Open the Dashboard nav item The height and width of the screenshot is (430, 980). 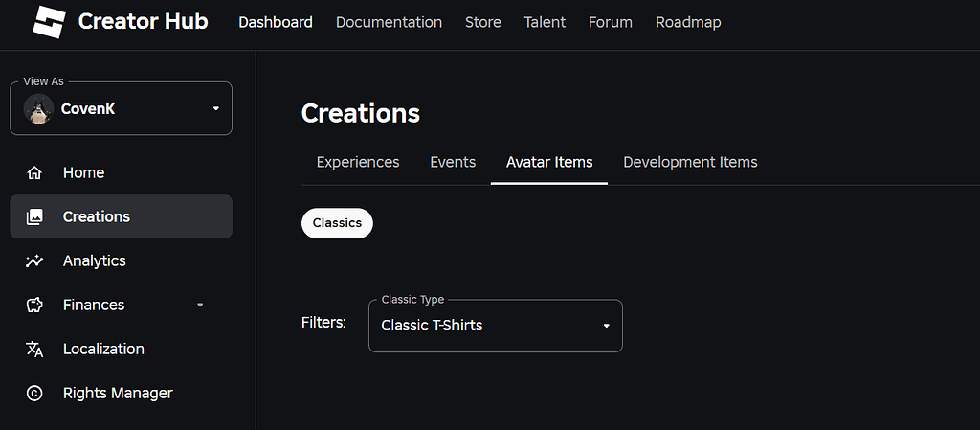point(276,22)
